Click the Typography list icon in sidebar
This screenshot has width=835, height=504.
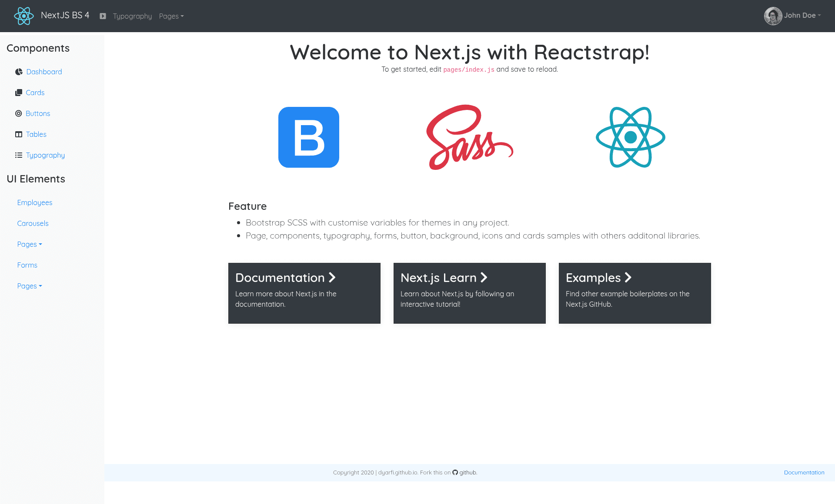pyautogui.click(x=19, y=155)
